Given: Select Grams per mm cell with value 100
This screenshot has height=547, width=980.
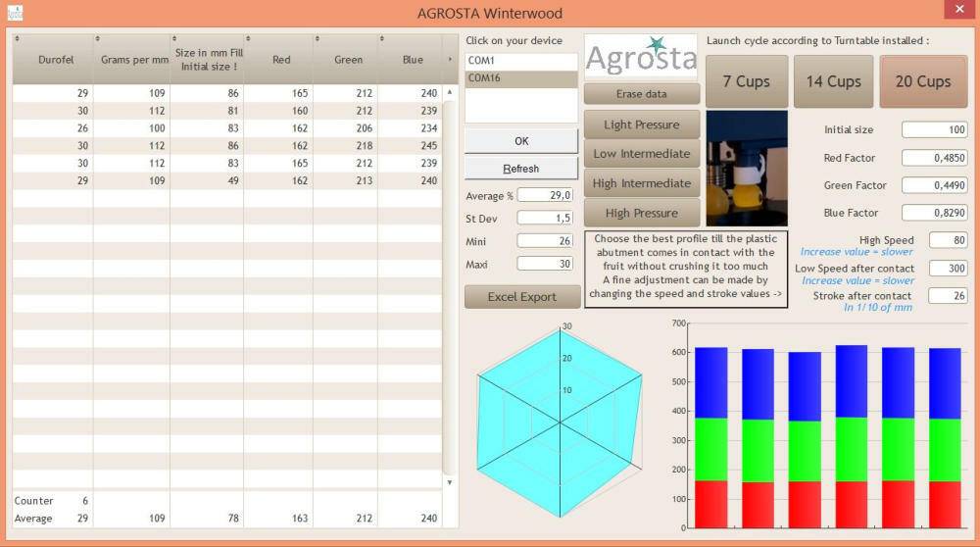Looking at the screenshot, I should tap(132, 128).
